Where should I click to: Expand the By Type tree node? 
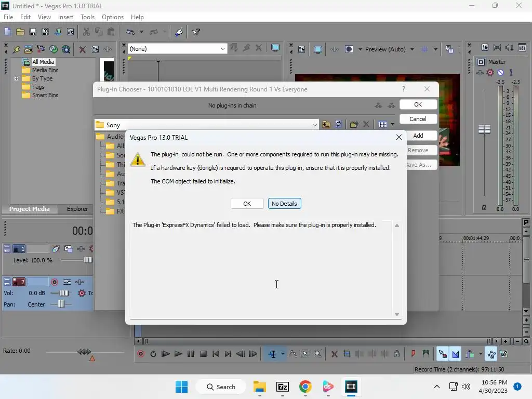[16, 79]
